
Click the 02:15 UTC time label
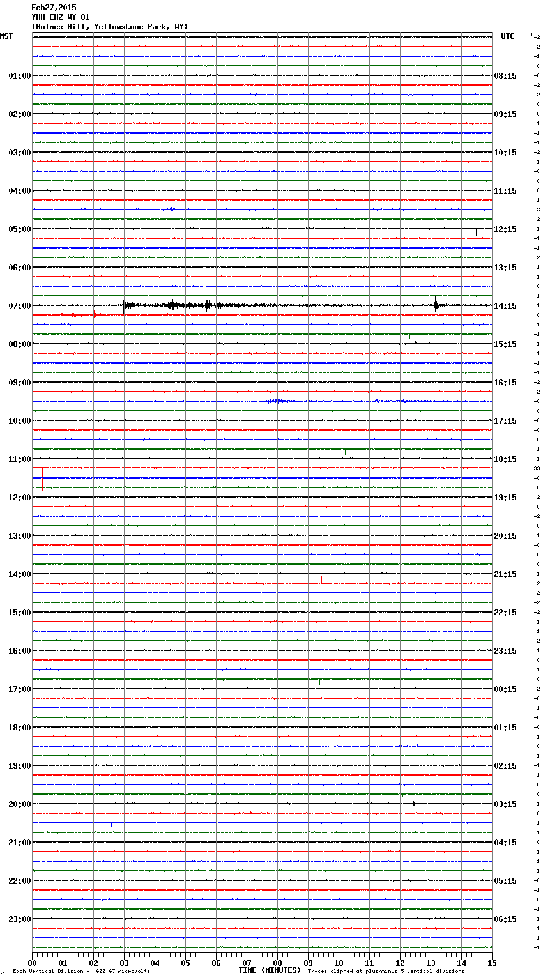[x=505, y=766]
